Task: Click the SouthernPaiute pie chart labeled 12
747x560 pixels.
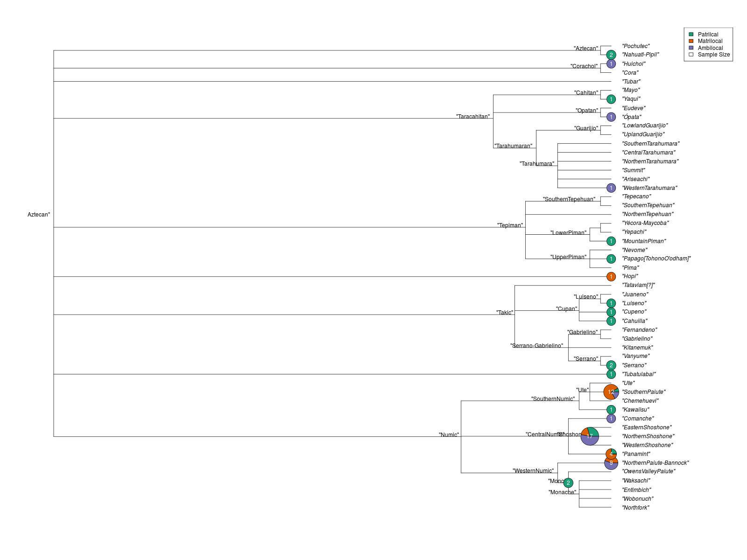Action: (x=611, y=392)
